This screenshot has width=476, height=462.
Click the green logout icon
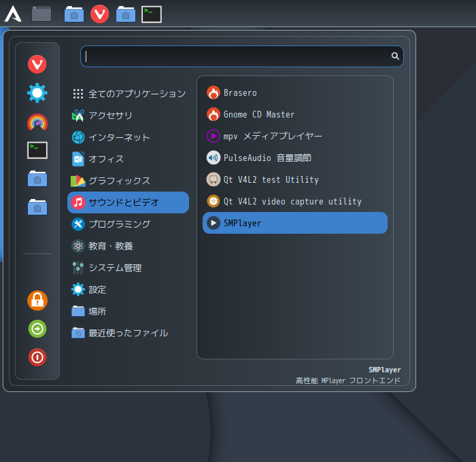click(37, 329)
